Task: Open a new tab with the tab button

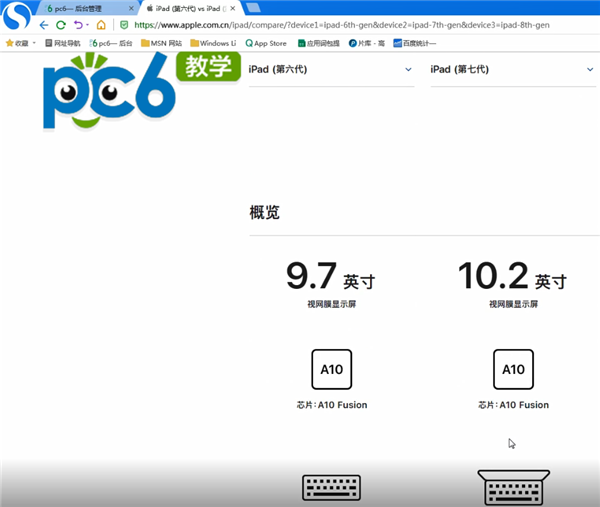Action: coord(253,8)
